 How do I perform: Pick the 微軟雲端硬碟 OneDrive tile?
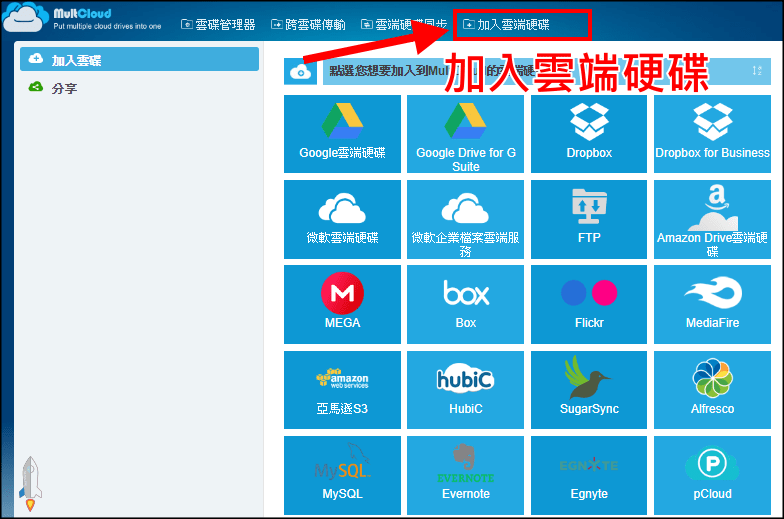tap(342, 220)
